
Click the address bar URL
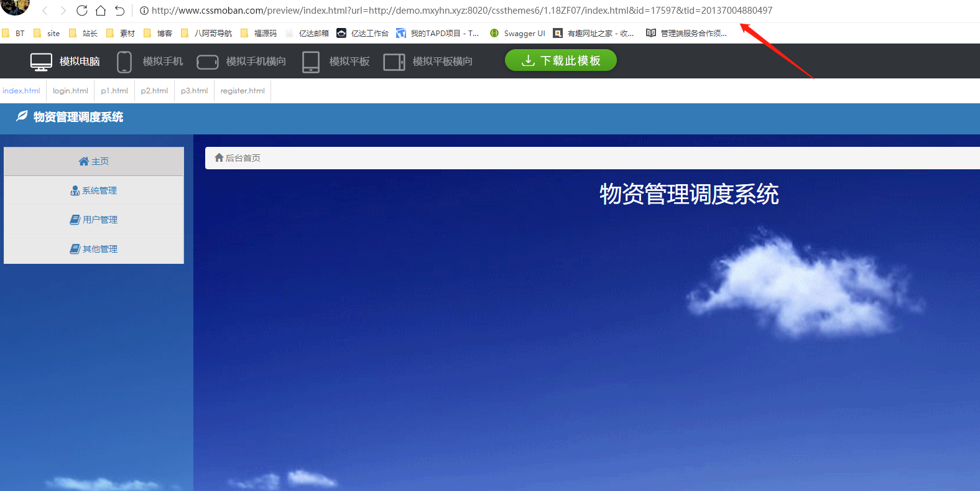[462, 11]
